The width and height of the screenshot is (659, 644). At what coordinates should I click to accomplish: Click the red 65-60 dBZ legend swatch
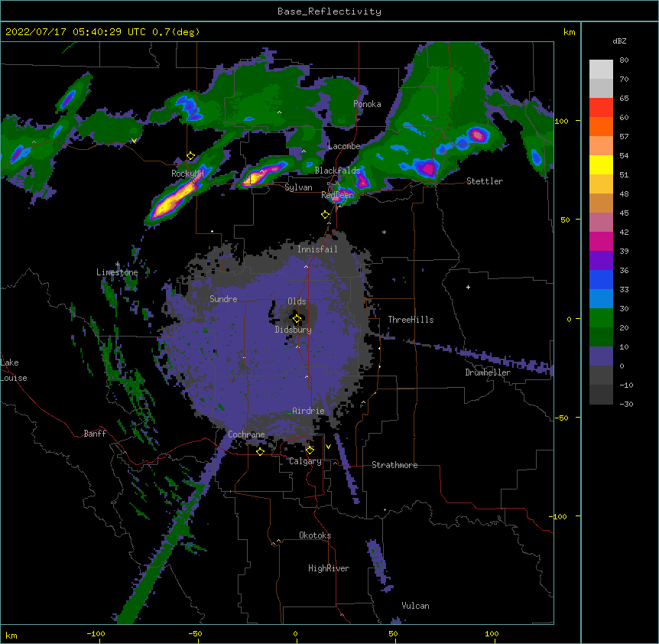pyautogui.click(x=601, y=108)
